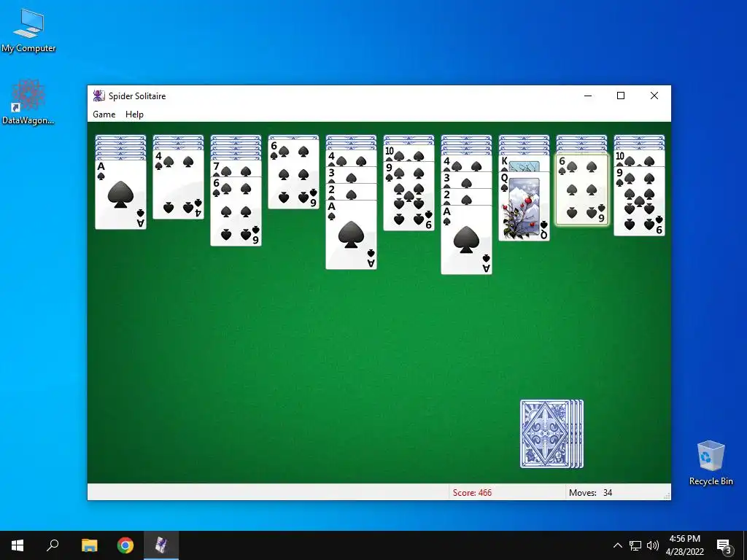Select the Ace of spades in first column
Viewport: 747px width, 560px height.
[120, 195]
